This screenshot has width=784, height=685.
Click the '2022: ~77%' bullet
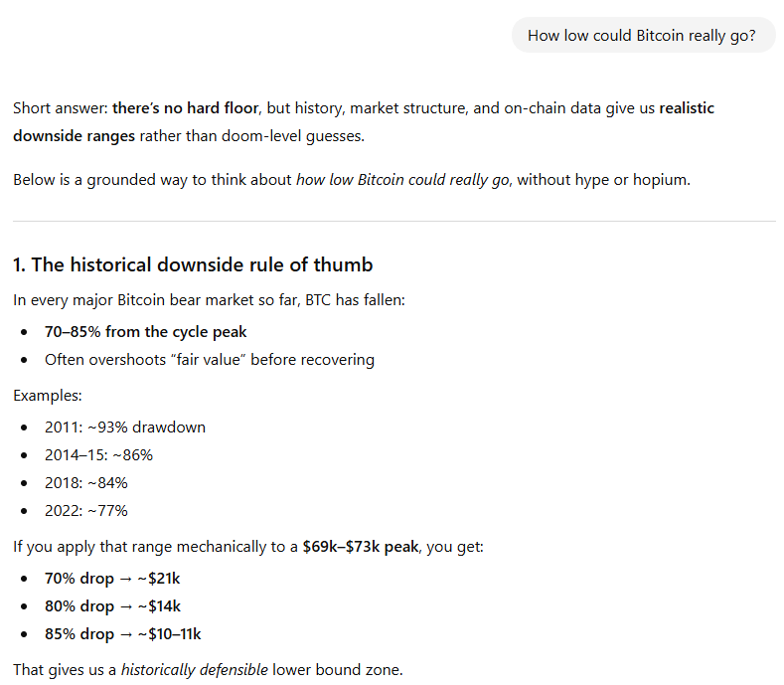(86, 511)
